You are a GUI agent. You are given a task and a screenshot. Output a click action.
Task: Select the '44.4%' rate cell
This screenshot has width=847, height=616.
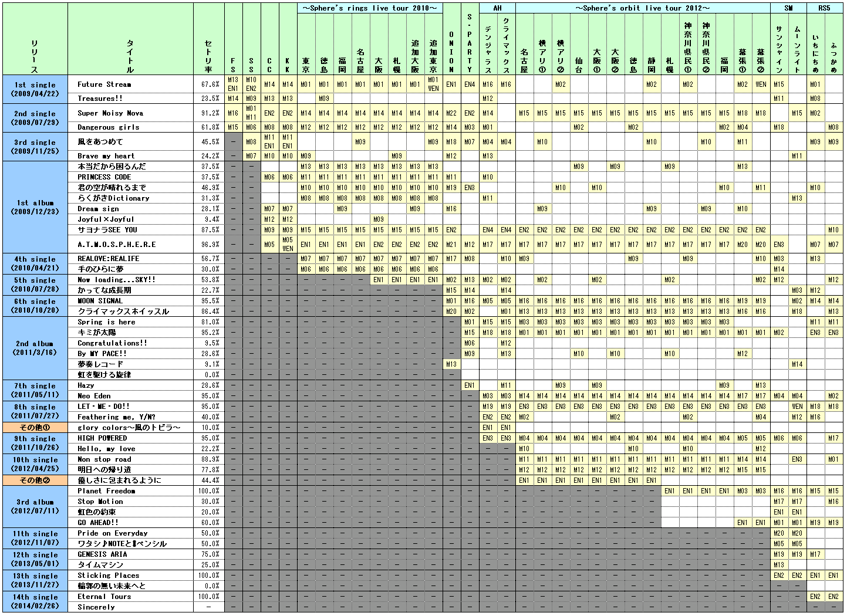209,480
